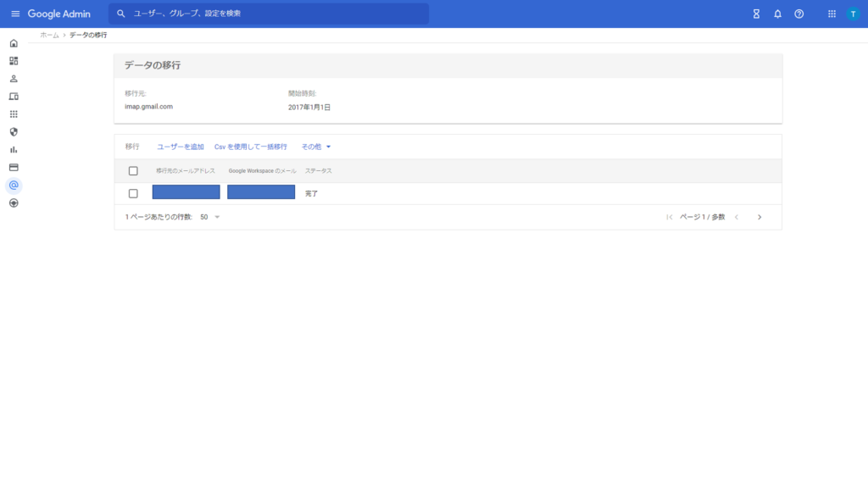Open the Apps sidebar icon
The image size is (868, 488).
click(x=14, y=114)
